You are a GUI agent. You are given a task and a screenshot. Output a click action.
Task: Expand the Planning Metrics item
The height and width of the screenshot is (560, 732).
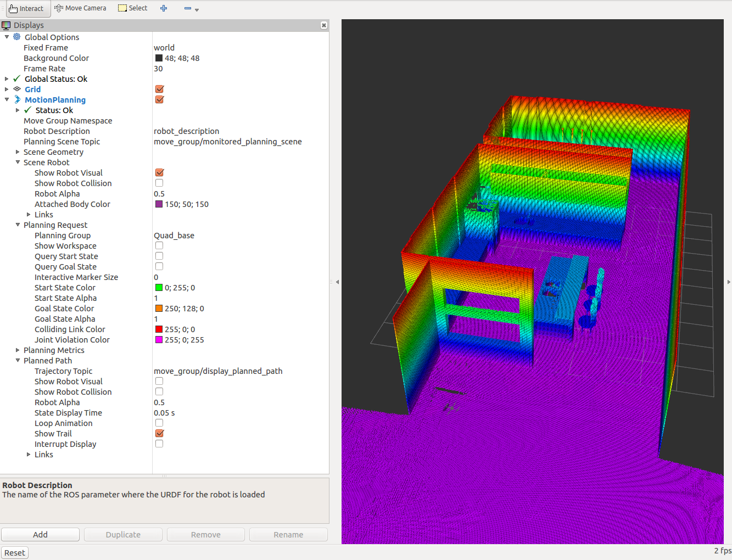point(16,350)
